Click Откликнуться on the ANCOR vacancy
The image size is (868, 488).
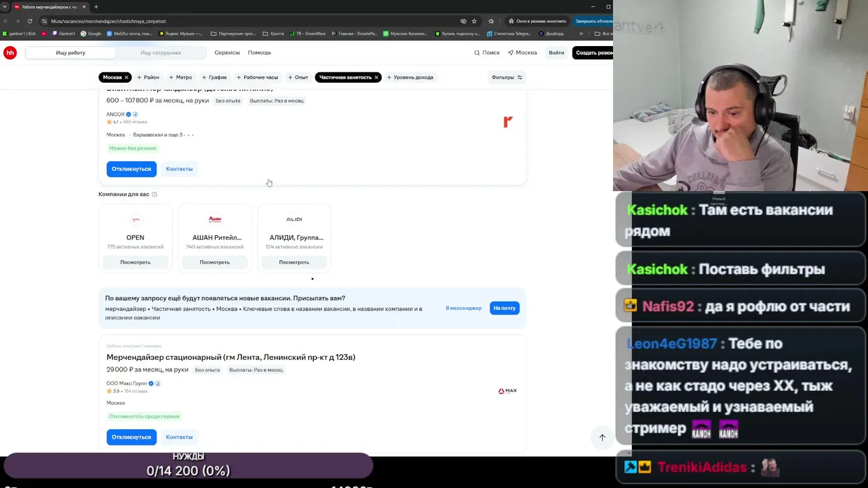(132, 169)
